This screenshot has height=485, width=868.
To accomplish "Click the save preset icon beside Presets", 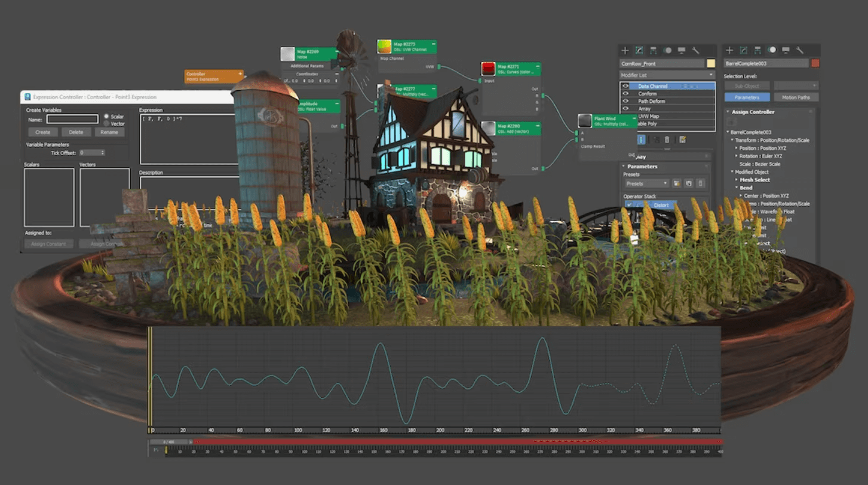I will tap(689, 183).
